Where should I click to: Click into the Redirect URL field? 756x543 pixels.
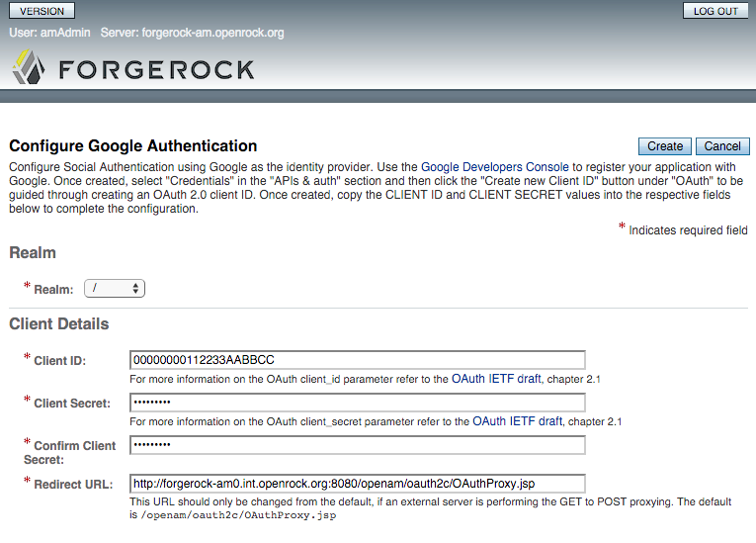pyautogui.click(x=358, y=484)
